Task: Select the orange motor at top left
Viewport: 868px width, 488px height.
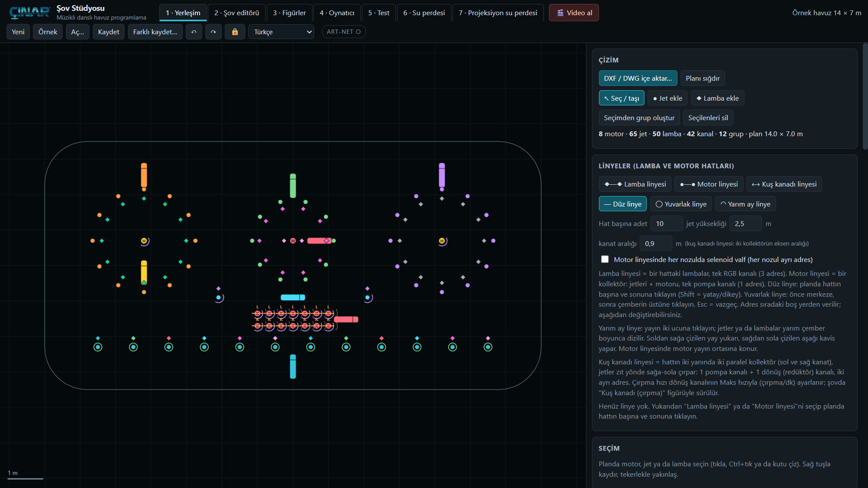Action: point(144,175)
